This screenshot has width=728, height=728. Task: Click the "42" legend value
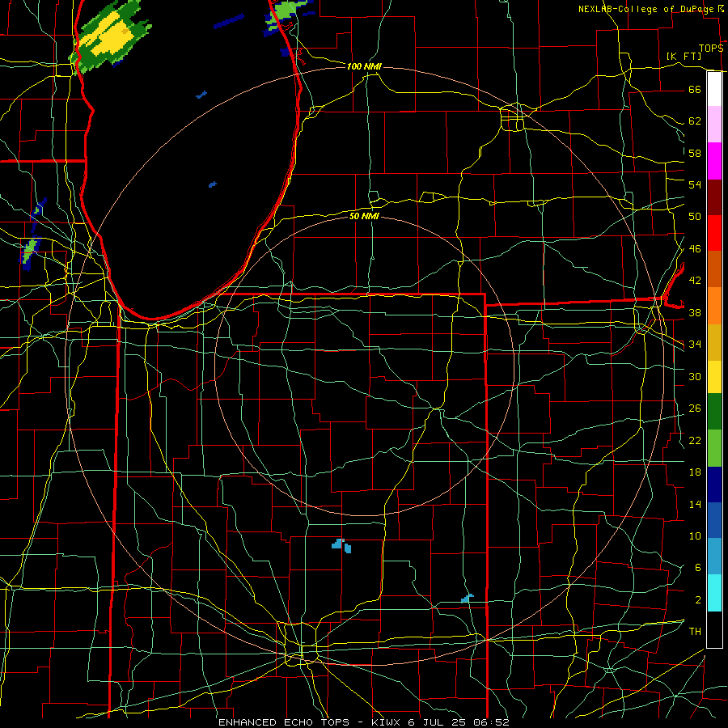pyautogui.click(x=695, y=281)
